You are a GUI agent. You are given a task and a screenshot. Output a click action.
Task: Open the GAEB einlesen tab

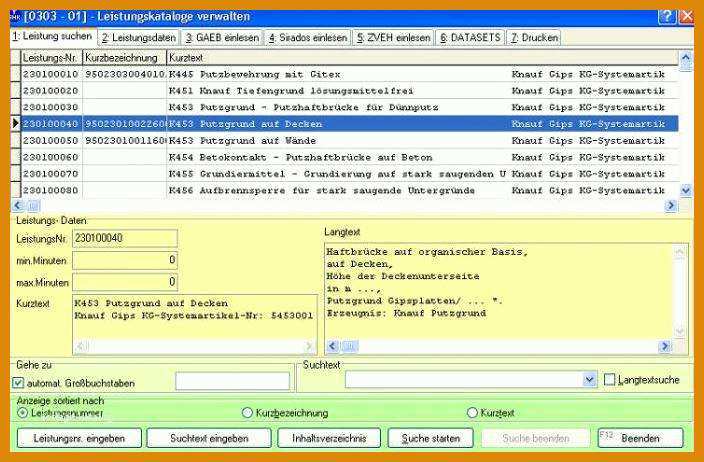click(222, 38)
